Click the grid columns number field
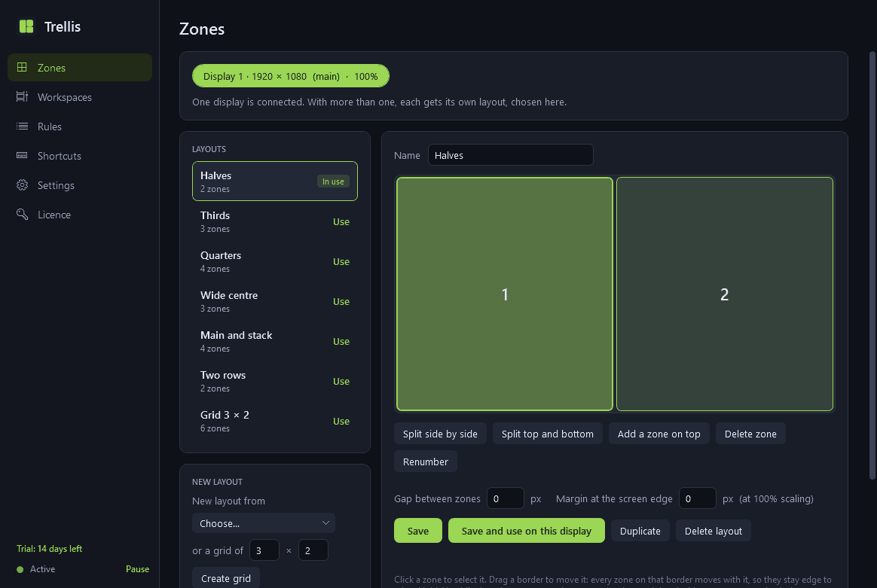Screen dimensions: 877x588 [x=264, y=550]
